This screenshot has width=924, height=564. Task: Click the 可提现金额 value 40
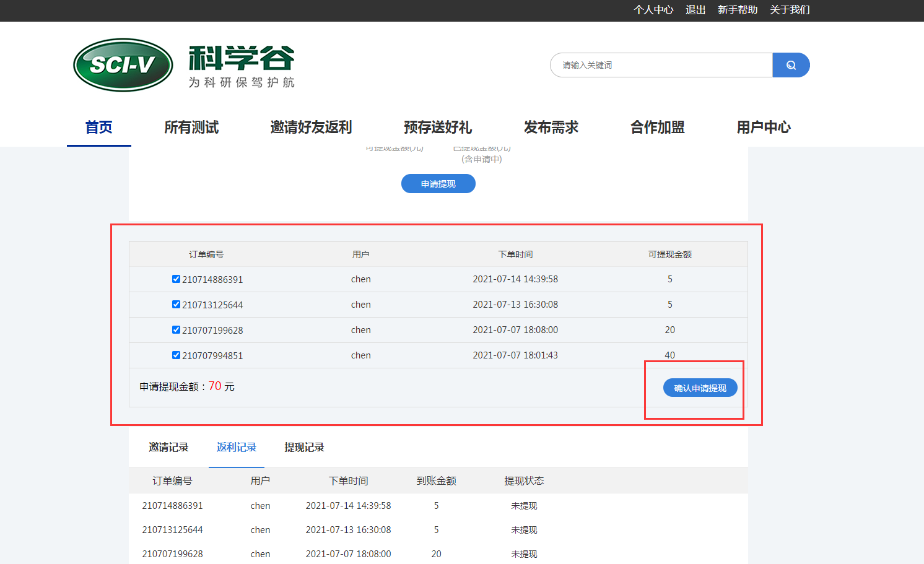click(x=670, y=355)
